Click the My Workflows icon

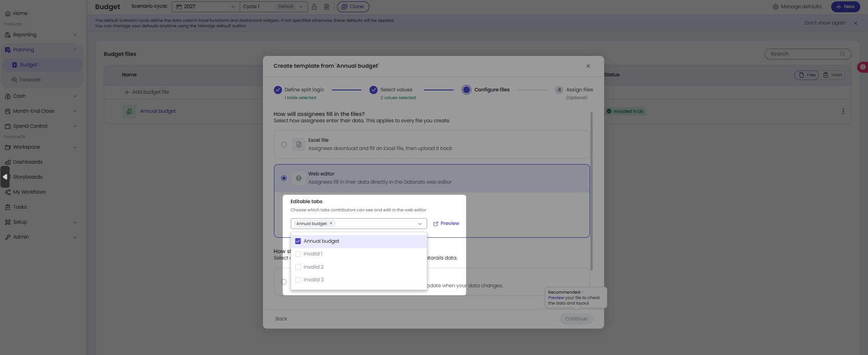point(8,192)
